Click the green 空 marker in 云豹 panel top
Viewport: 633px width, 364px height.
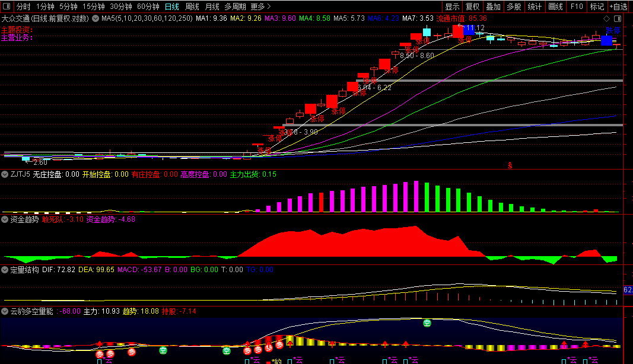coord(427,323)
